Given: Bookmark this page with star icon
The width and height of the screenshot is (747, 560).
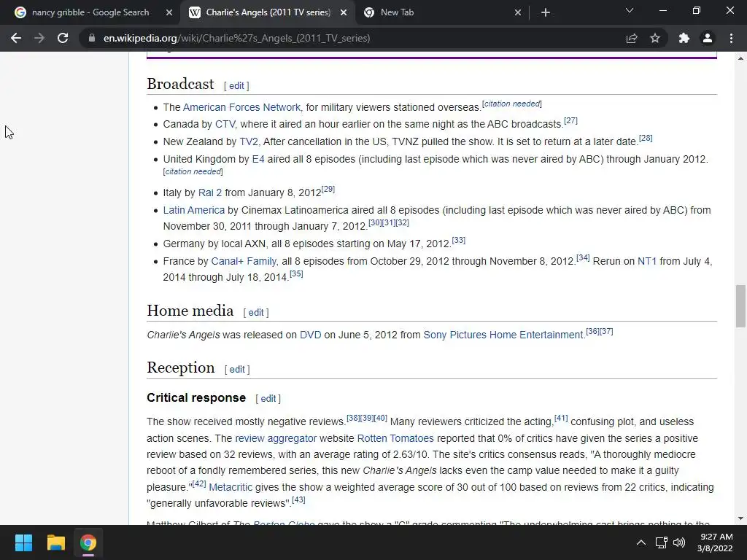Looking at the screenshot, I should click(x=655, y=38).
